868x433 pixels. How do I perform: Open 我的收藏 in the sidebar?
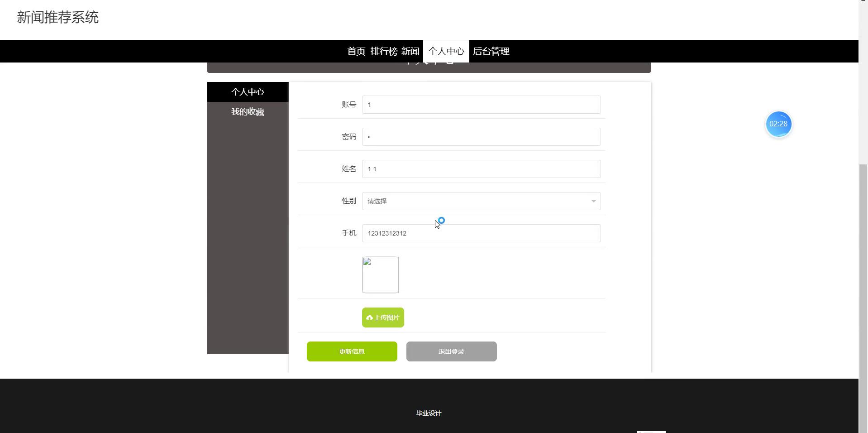point(248,112)
